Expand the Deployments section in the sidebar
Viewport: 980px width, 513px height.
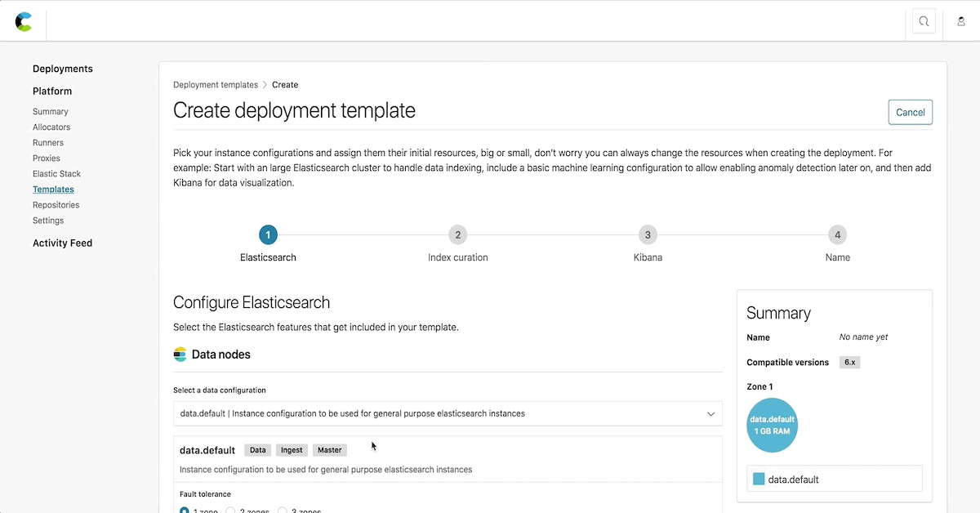pos(63,69)
